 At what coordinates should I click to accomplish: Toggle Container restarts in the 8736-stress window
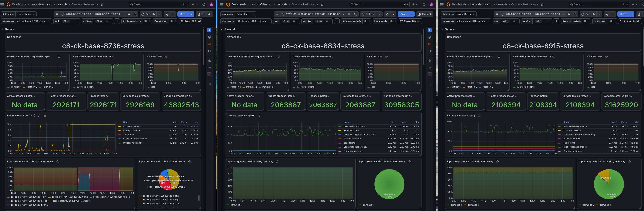point(147,21)
